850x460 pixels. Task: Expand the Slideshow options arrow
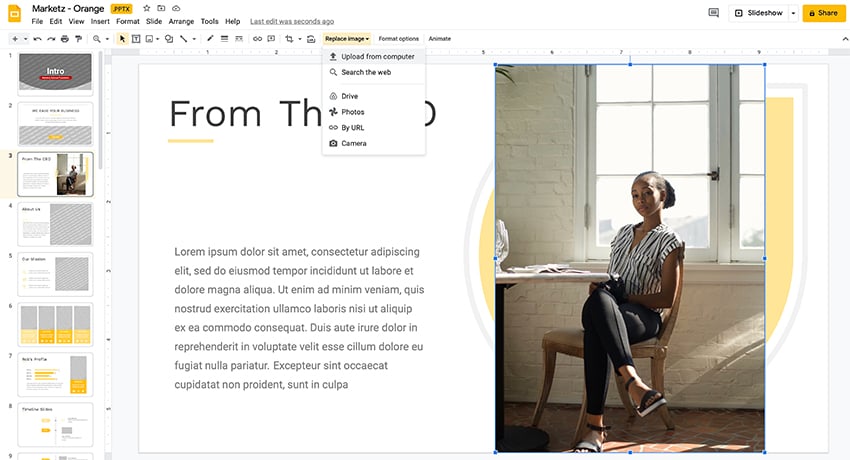click(793, 13)
